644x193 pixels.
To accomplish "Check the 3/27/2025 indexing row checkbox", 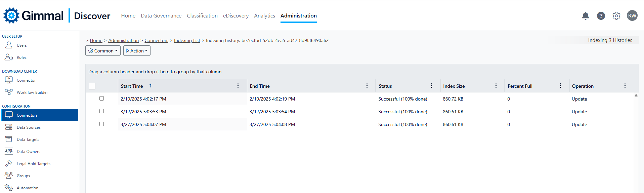I will tap(101, 124).
